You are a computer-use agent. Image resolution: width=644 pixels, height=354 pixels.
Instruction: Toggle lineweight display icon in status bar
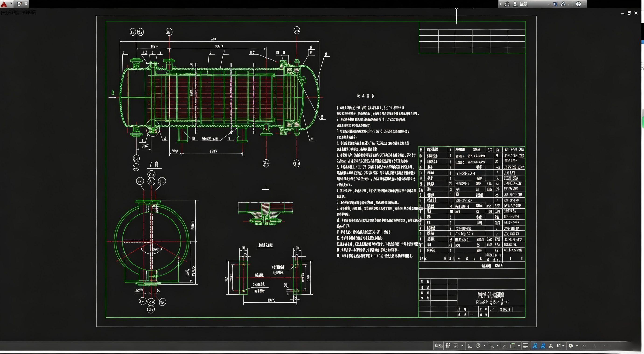pos(525,346)
